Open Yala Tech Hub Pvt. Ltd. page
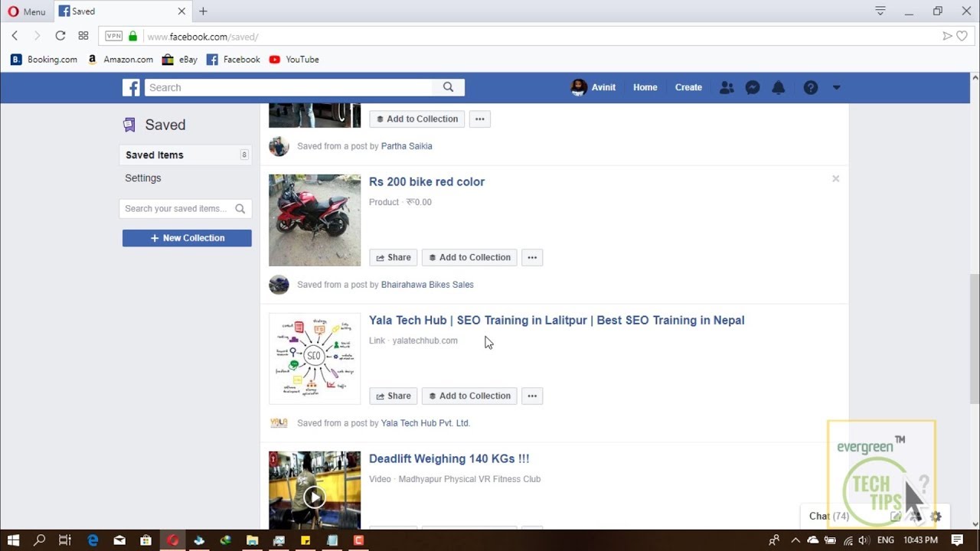980x551 pixels. [x=426, y=423]
